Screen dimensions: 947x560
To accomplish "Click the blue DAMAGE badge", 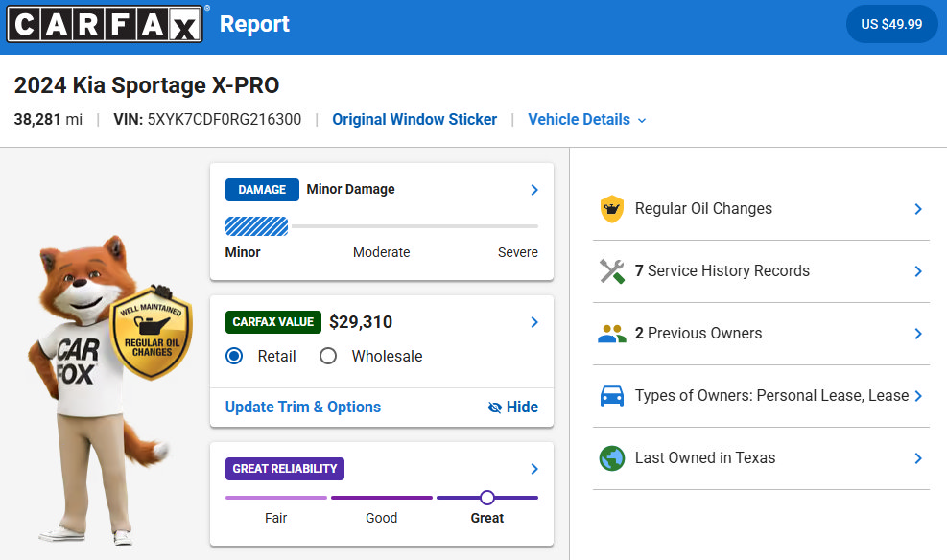I will click(262, 190).
